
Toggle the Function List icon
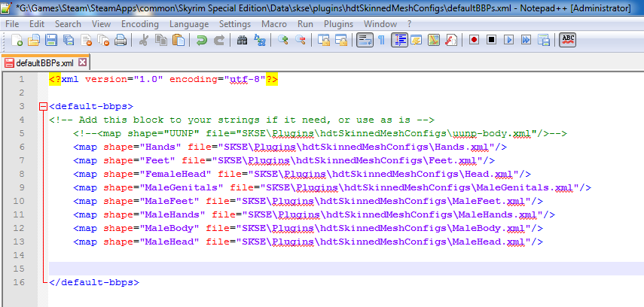(x=451, y=40)
